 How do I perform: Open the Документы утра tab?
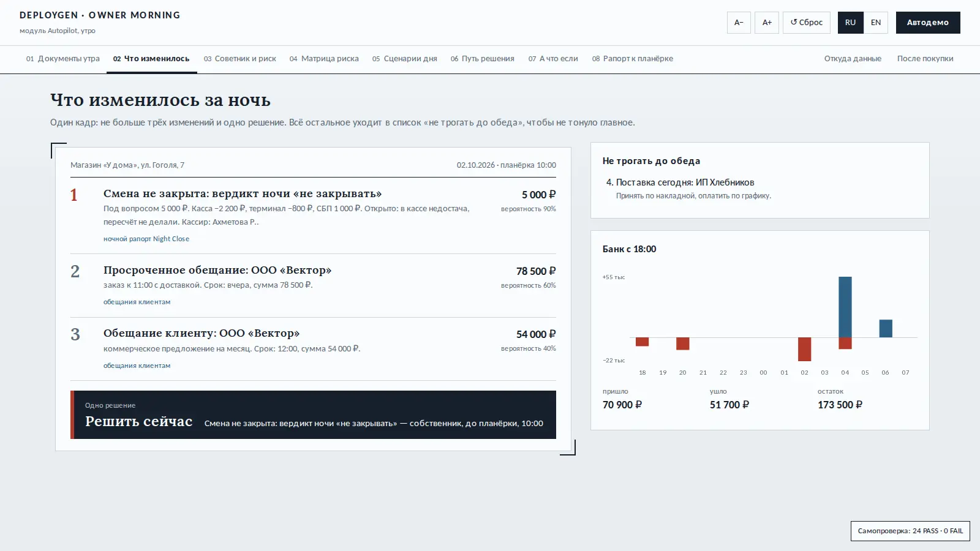click(x=63, y=59)
